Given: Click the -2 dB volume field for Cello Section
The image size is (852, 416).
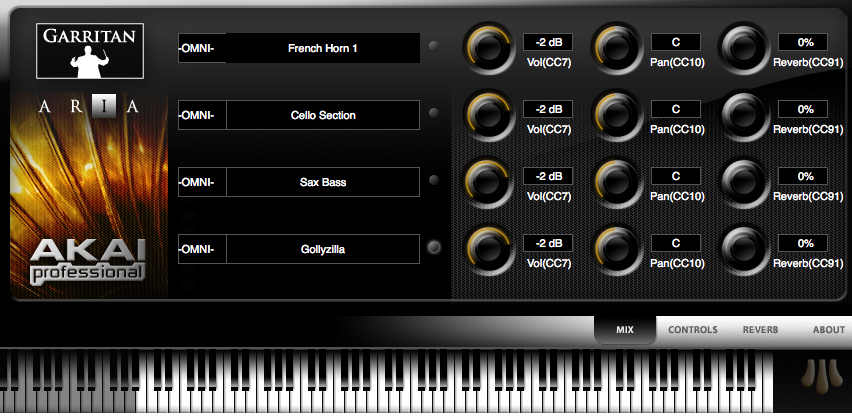Looking at the screenshot, I should pyautogui.click(x=548, y=109).
